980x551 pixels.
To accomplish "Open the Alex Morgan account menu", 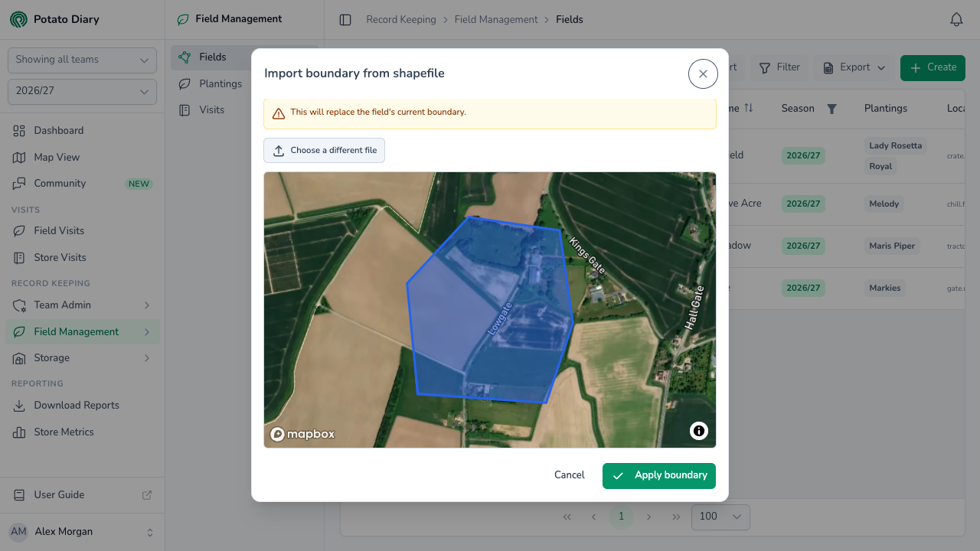I will point(82,532).
